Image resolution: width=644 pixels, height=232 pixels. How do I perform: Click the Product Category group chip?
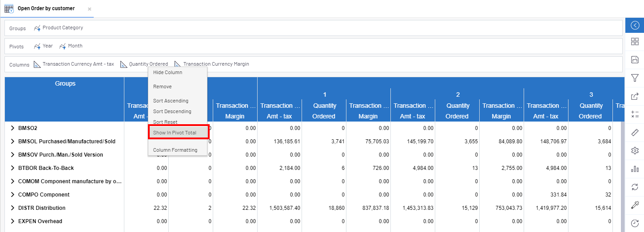pos(62,28)
